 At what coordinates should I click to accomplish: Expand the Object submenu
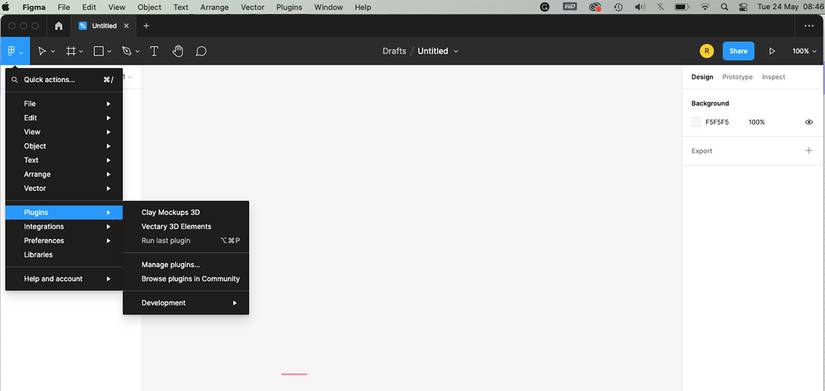pos(64,146)
